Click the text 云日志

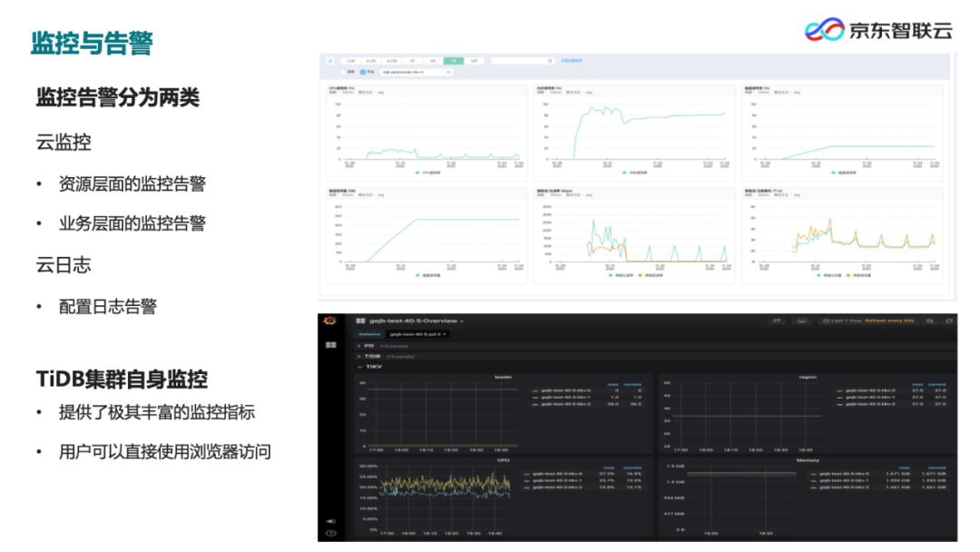point(64,265)
